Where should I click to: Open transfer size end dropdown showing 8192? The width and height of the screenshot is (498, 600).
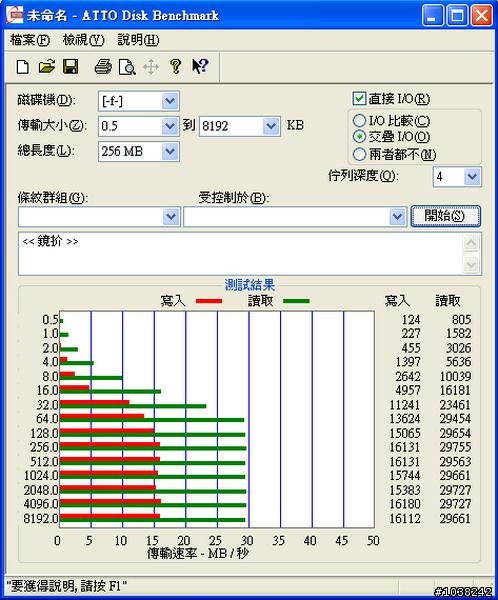271,126
